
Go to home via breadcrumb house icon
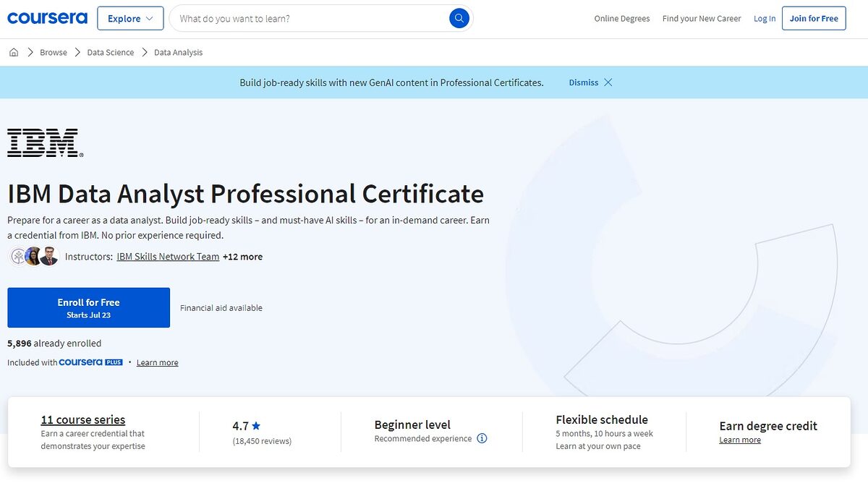[x=14, y=52]
